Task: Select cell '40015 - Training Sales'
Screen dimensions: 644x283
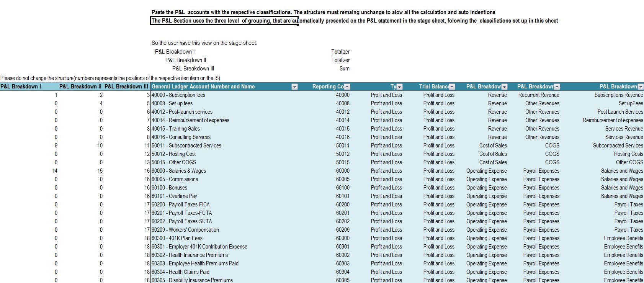Action: pos(224,129)
